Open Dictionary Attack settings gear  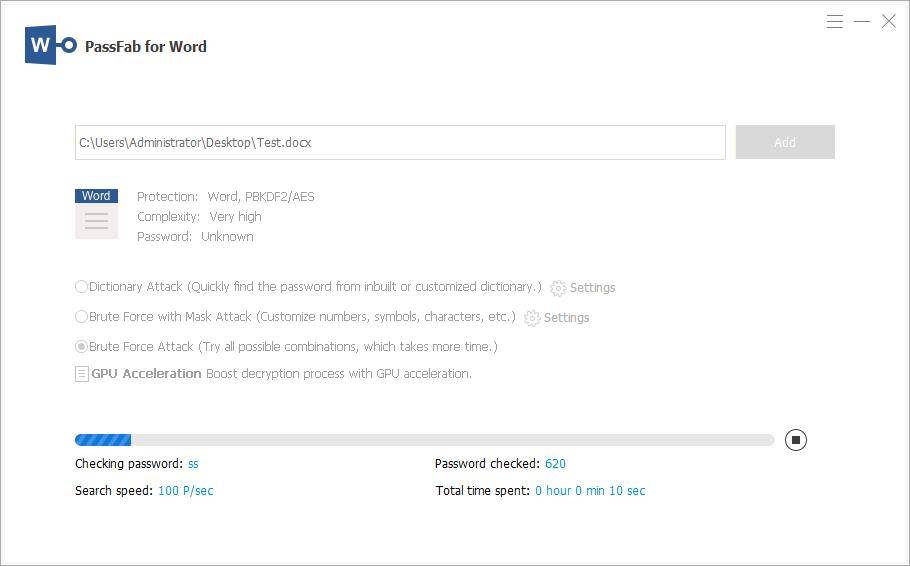(558, 288)
